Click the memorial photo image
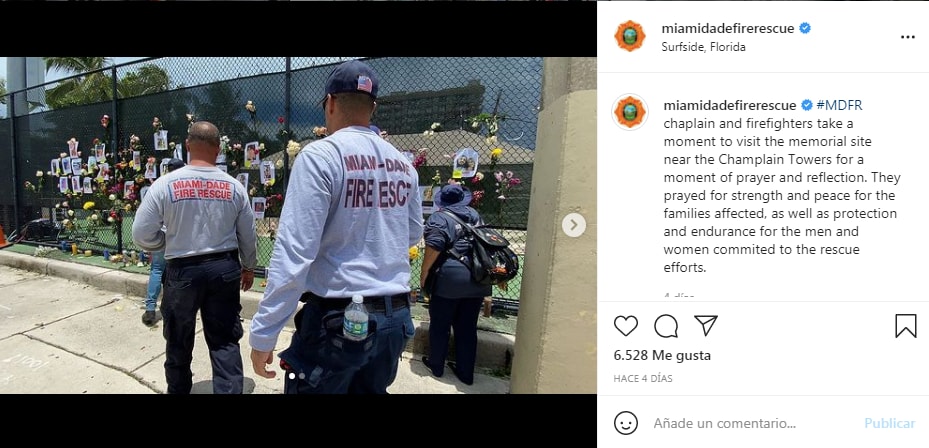The image size is (929, 448). (298, 225)
